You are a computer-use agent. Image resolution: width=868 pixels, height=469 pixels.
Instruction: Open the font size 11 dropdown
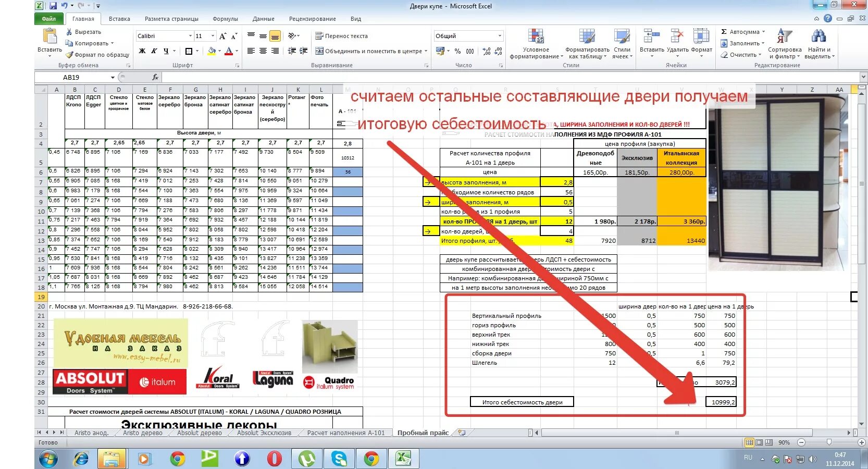[x=213, y=36]
